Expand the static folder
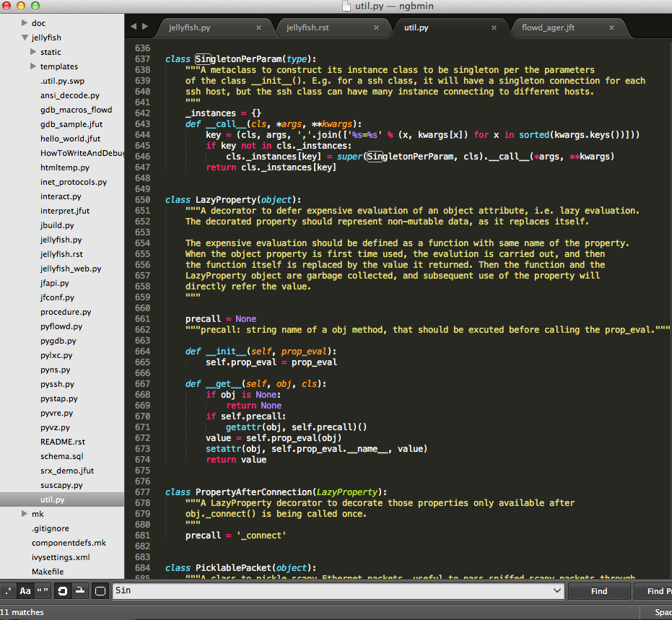The image size is (672, 620). 33,52
